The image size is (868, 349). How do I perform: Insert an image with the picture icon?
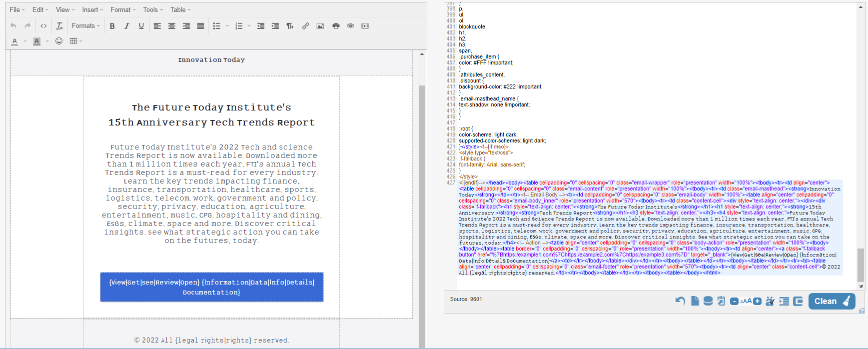(320, 26)
